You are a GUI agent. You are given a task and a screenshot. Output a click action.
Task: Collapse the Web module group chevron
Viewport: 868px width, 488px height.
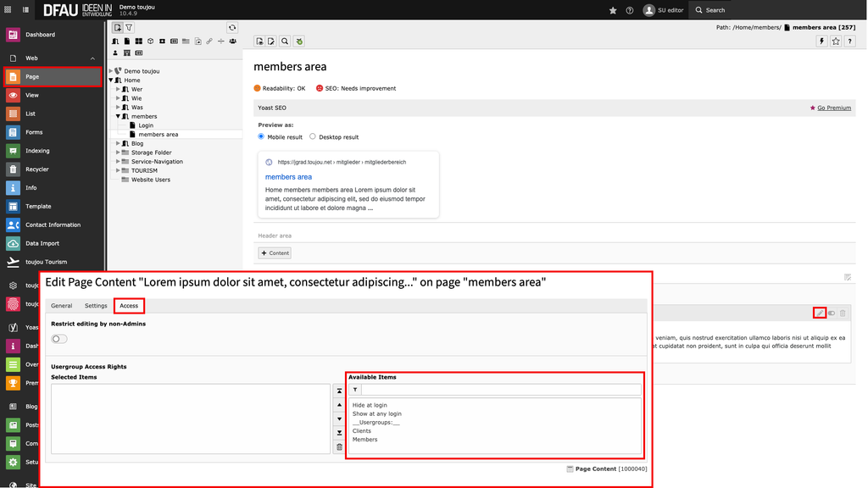click(x=93, y=58)
